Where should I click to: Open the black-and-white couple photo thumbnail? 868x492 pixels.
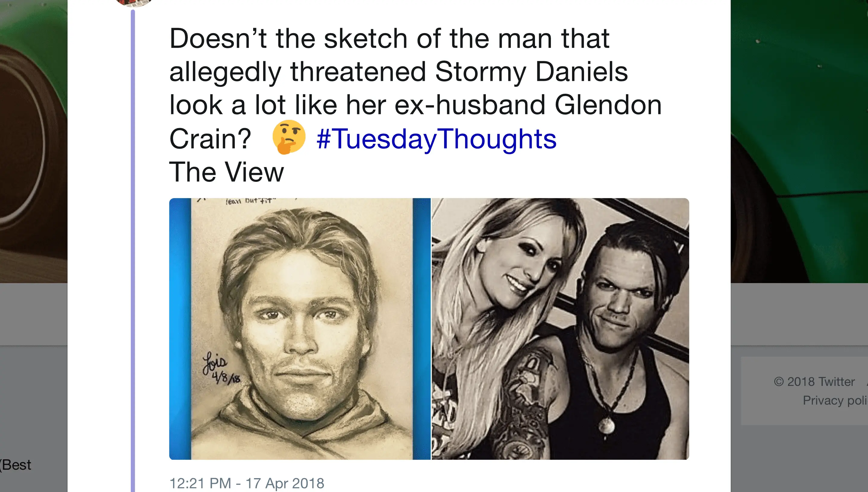tap(560, 328)
